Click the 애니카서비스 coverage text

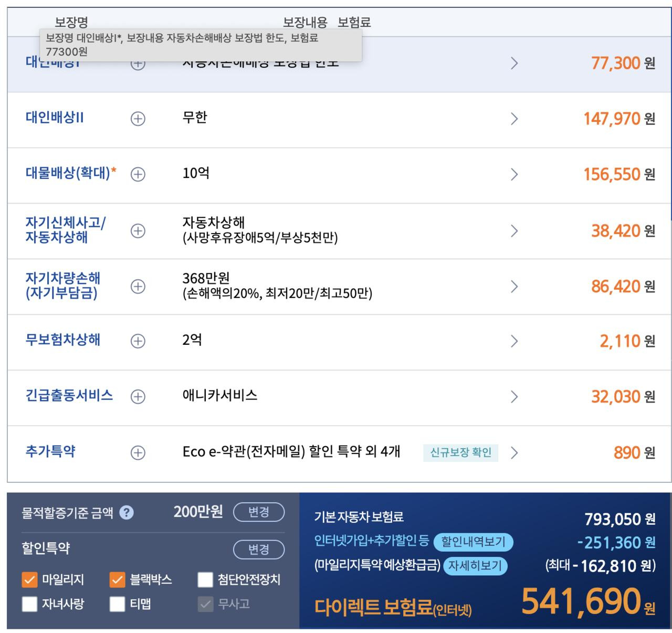[220, 395]
